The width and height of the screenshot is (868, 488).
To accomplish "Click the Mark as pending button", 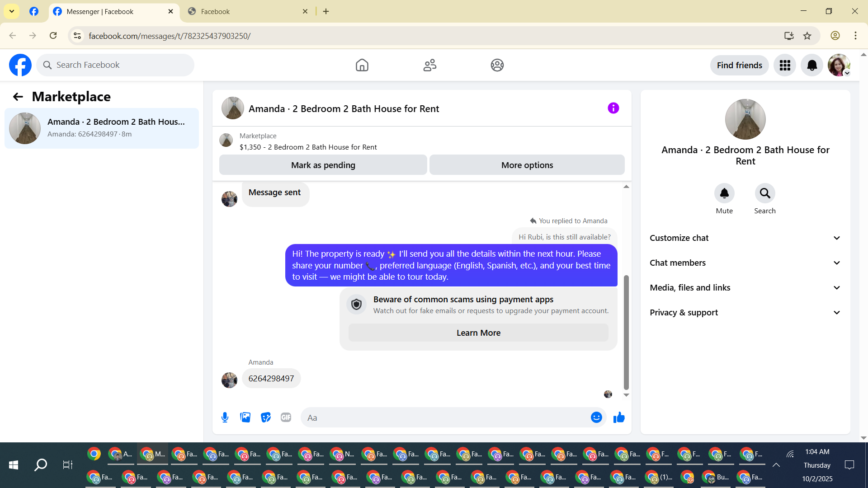I will coord(323,165).
